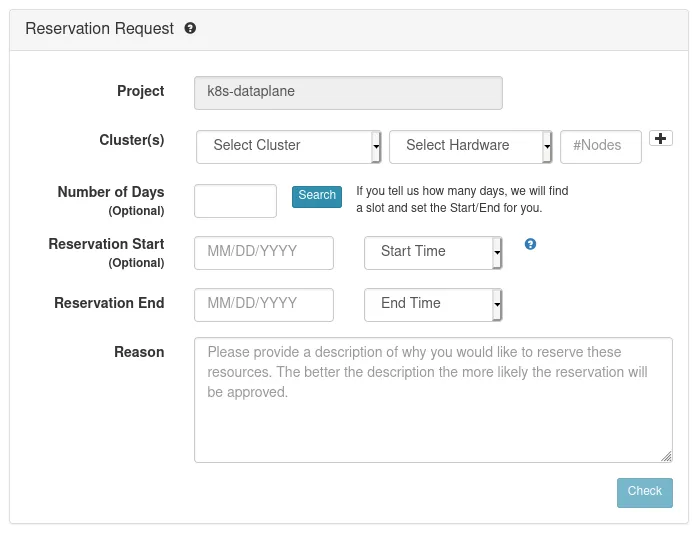
Task: Add another cluster with plus button
Action: (661, 138)
